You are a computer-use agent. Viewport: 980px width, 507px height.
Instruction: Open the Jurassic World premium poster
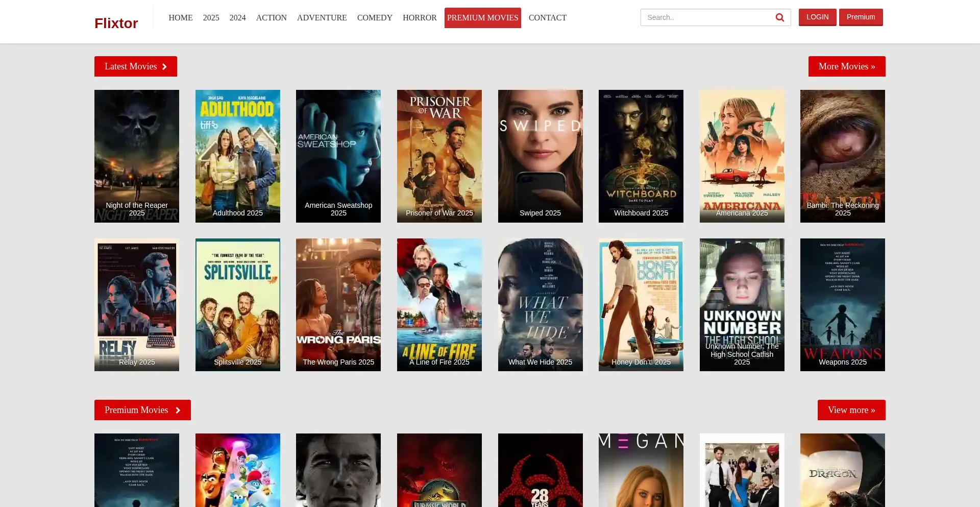[439, 470]
